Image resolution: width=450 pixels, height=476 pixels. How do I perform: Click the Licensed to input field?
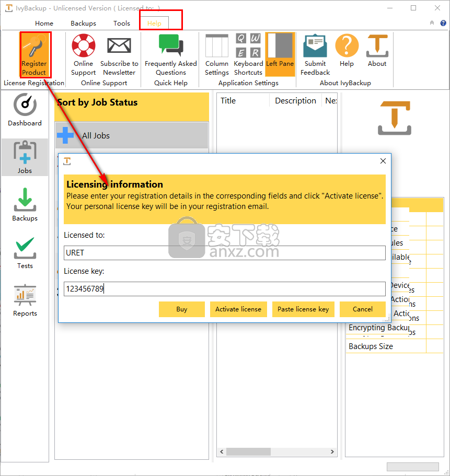pyautogui.click(x=224, y=253)
